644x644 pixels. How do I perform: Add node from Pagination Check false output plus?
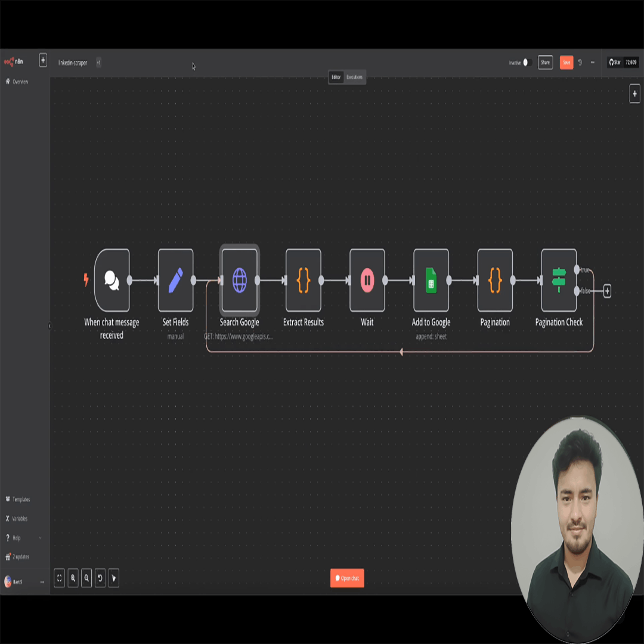pyautogui.click(x=607, y=291)
